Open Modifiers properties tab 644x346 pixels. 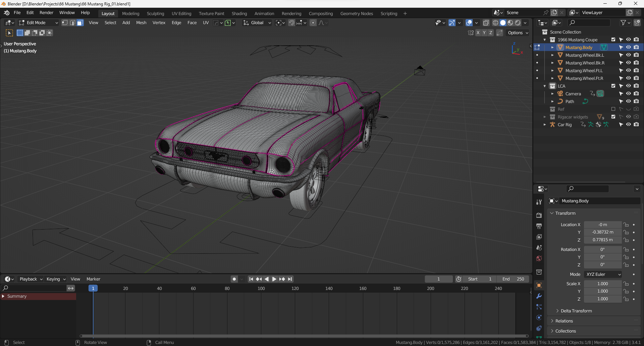pyautogui.click(x=539, y=296)
